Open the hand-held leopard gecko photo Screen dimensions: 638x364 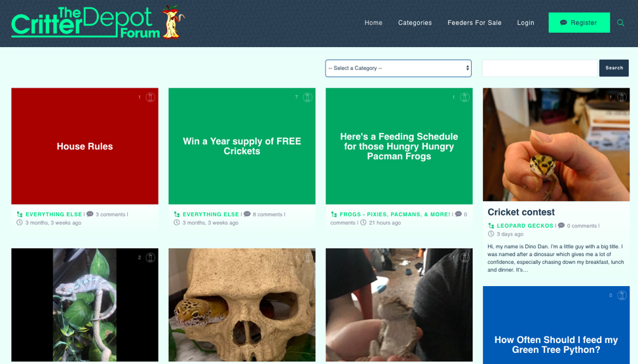[x=556, y=145]
